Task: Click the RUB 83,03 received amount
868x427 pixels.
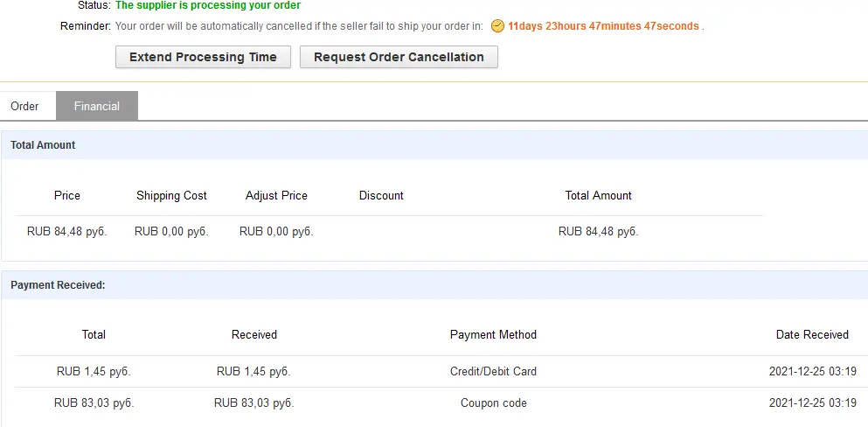Action: pos(253,402)
